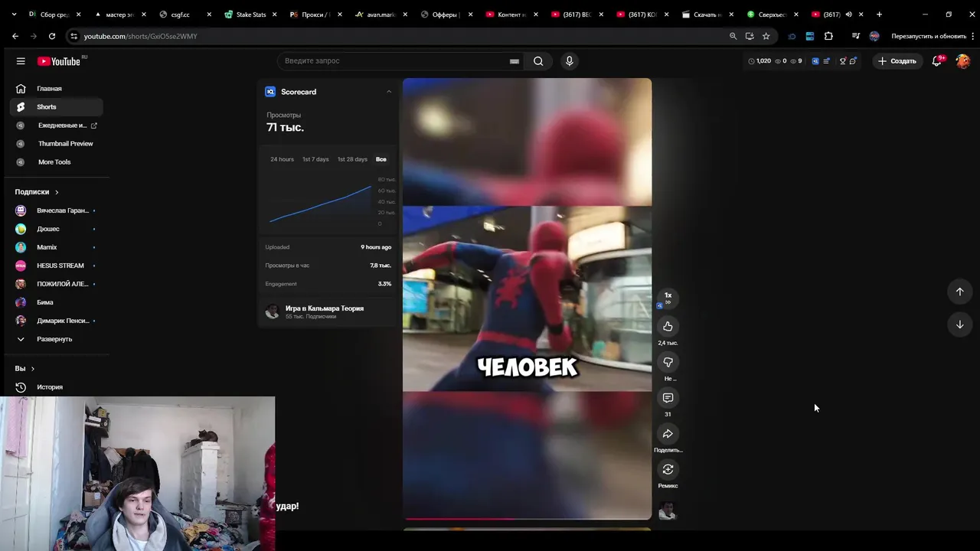Screen dimensions: 980x551
Task: Like the short with thumbs-up
Action: click(x=668, y=327)
